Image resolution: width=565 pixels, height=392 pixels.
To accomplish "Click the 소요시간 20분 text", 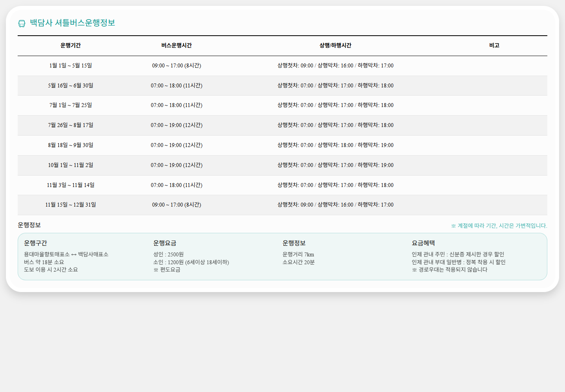I will [299, 262].
